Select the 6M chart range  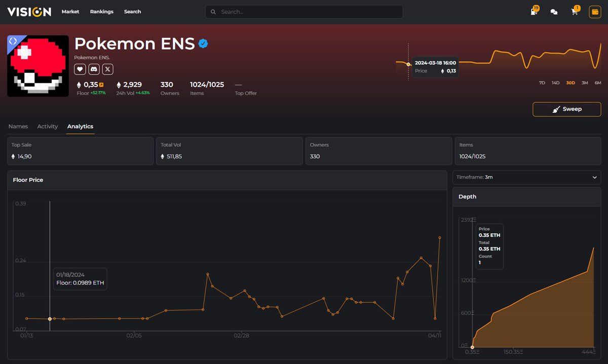[598, 83]
